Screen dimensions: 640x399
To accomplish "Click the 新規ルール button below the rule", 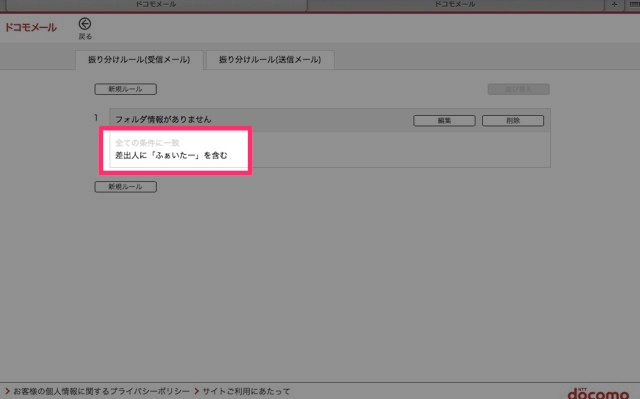I will (x=126, y=186).
